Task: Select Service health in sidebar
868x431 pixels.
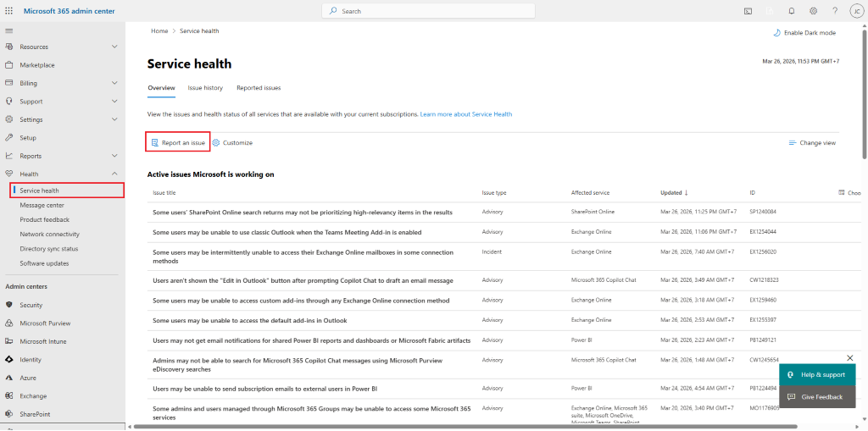Action: (67, 191)
